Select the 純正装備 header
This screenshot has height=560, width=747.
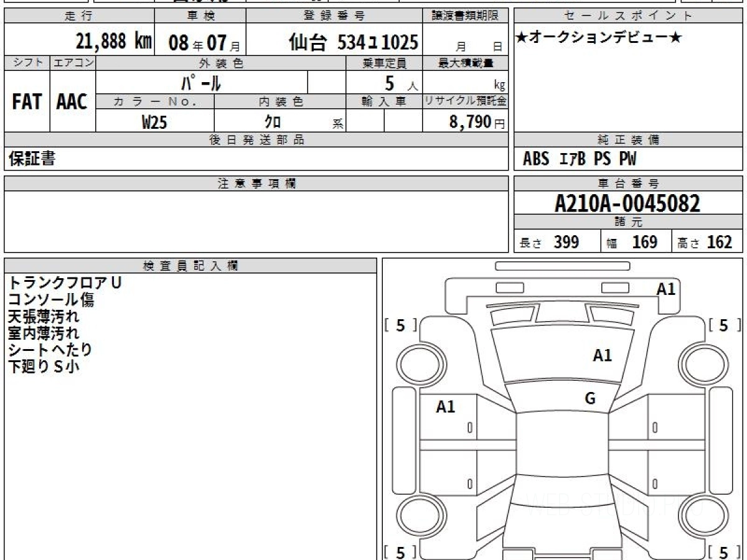point(629,140)
